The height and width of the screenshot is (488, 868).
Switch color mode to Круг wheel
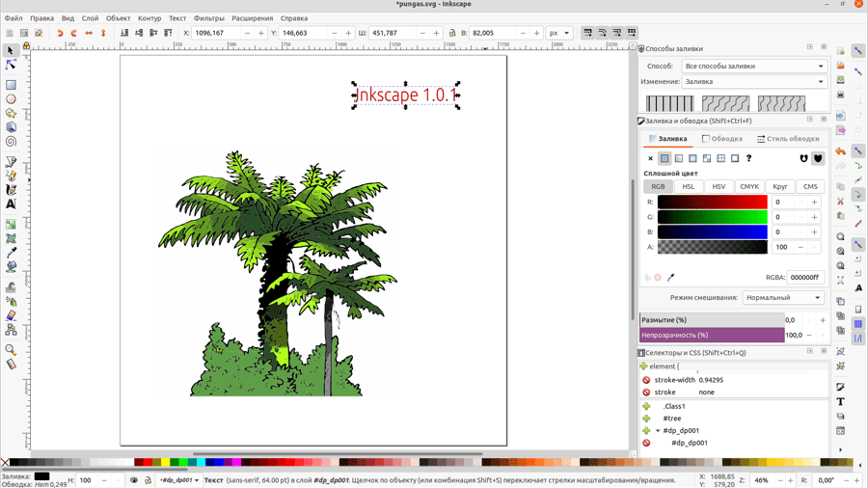click(x=780, y=187)
